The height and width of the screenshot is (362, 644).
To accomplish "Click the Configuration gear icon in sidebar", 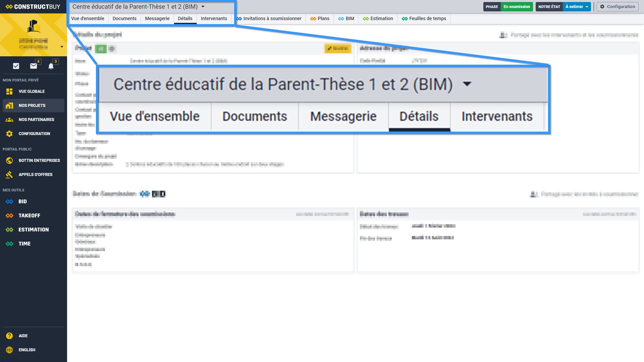I will pos(9,133).
